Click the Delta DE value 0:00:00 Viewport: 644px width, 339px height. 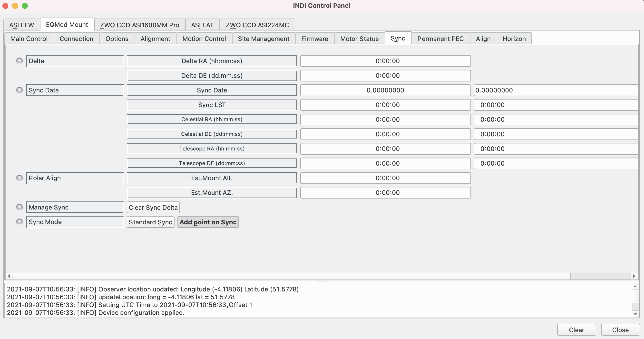(386, 76)
